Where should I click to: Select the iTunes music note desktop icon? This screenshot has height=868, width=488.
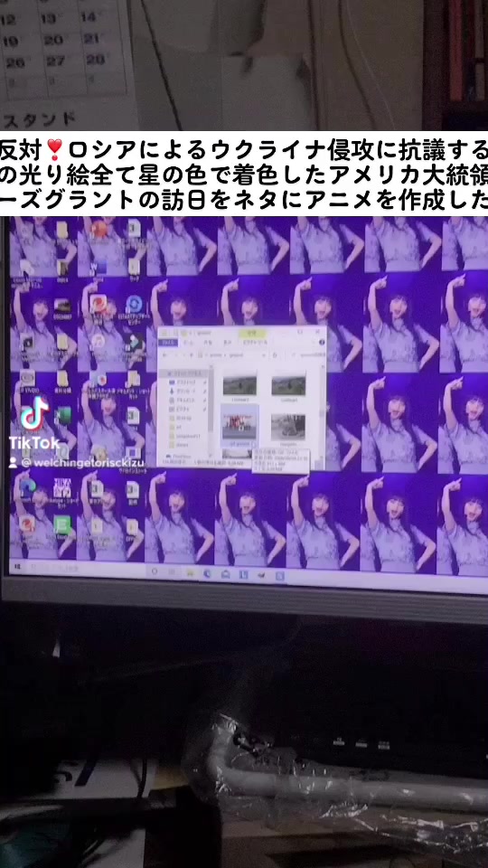[x=98, y=341]
